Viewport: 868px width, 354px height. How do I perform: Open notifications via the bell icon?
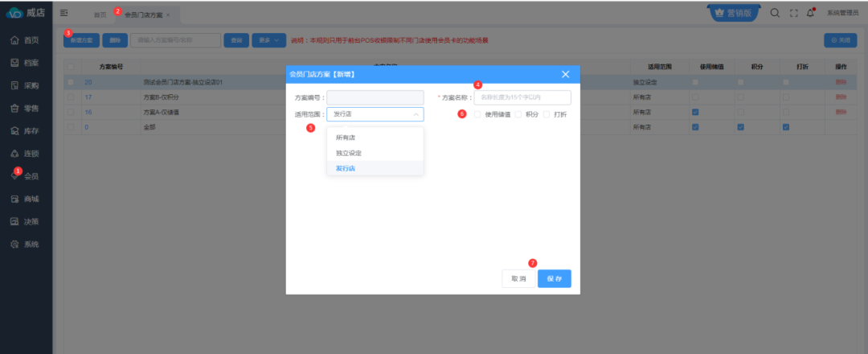click(x=810, y=13)
